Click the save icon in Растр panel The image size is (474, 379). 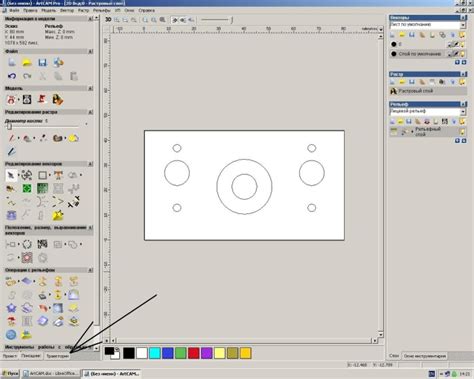(x=412, y=82)
